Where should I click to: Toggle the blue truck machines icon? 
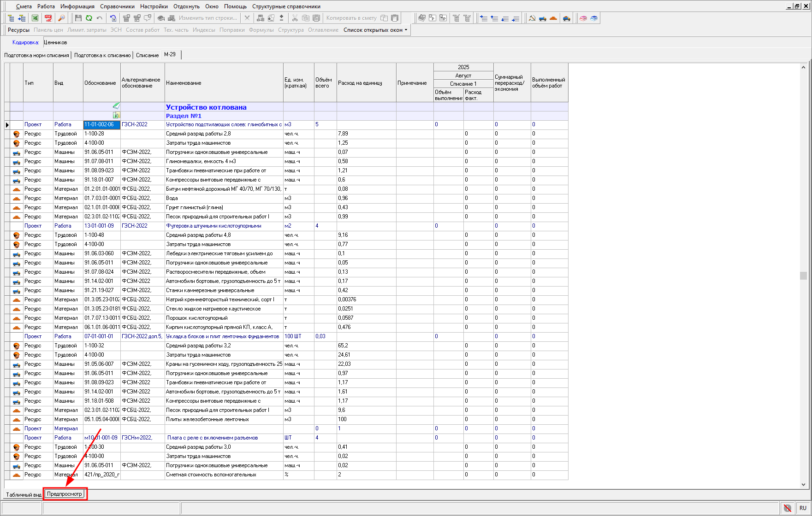coord(543,18)
